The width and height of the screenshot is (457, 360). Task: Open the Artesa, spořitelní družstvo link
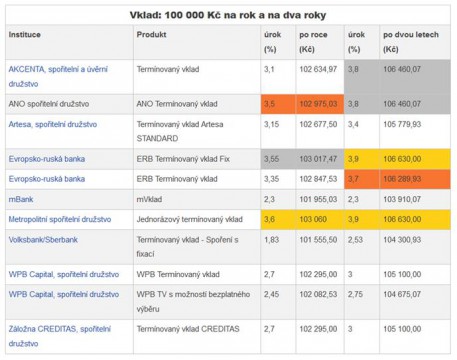53,124
